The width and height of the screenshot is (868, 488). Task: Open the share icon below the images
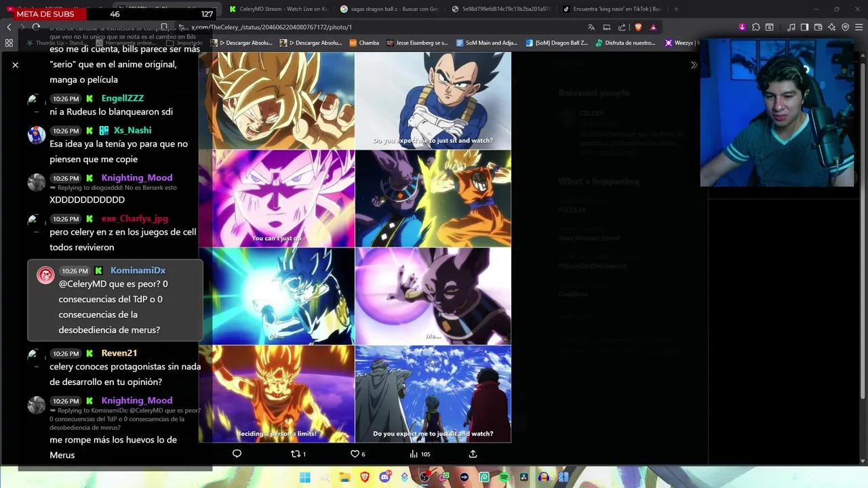[x=473, y=454]
